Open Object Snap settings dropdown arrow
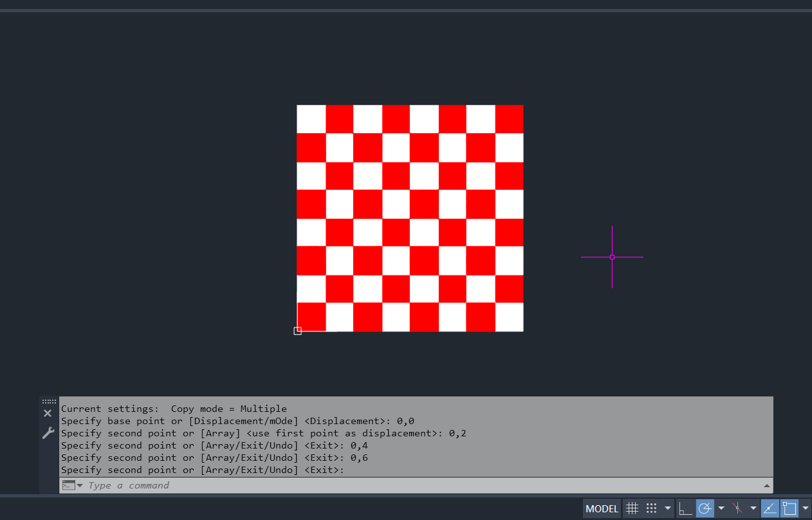 [x=805, y=508]
